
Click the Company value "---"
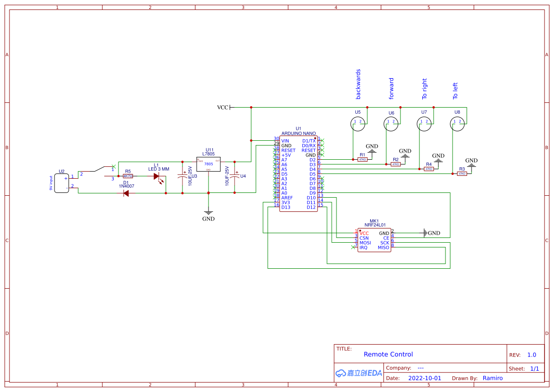pos(420,368)
